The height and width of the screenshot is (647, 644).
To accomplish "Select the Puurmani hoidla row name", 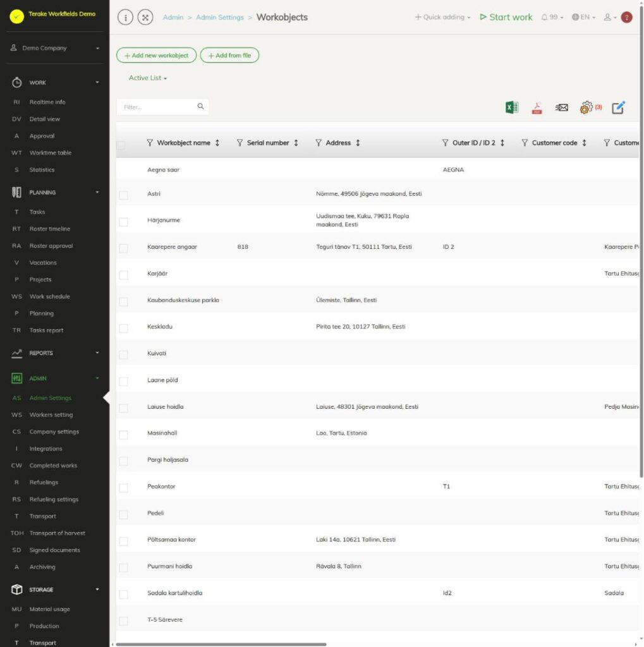I will tap(169, 566).
